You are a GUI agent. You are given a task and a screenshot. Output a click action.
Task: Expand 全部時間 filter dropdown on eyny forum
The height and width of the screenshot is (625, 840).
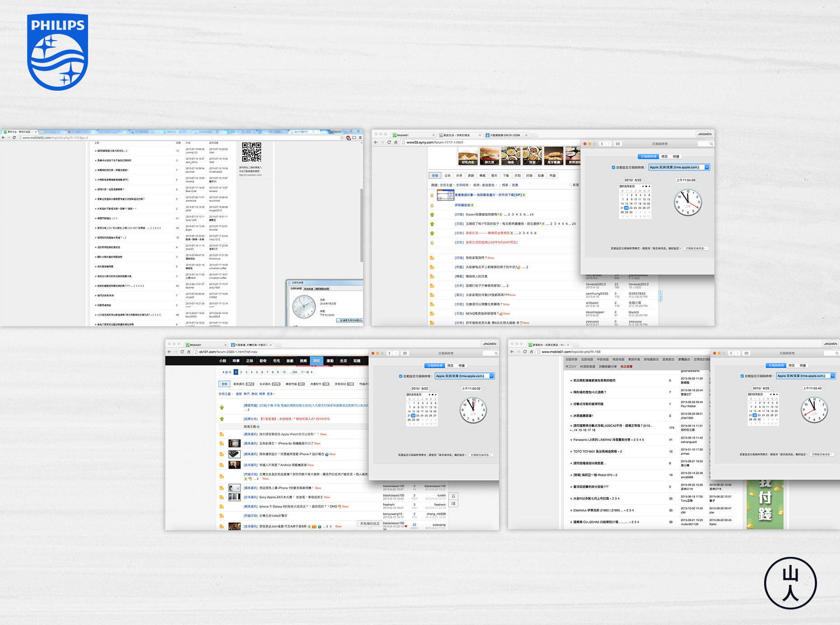[x=463, y=185]
